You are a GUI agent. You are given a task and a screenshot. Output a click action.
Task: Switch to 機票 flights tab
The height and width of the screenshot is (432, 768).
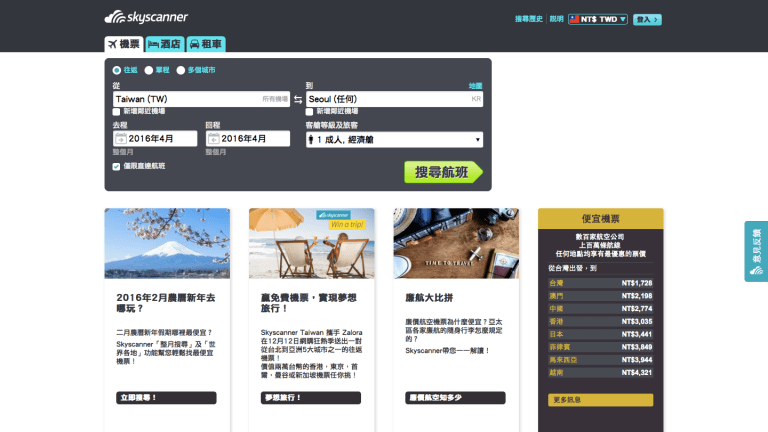124,44
